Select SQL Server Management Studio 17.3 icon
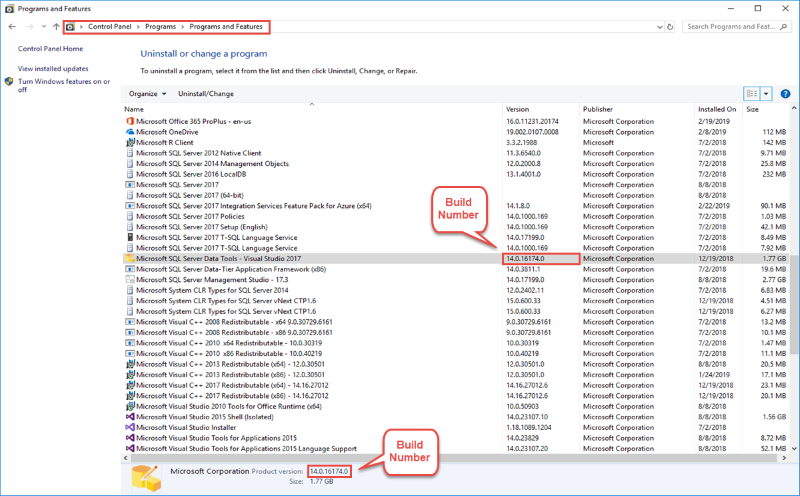The image size is (800, 496). coord(130,280)
